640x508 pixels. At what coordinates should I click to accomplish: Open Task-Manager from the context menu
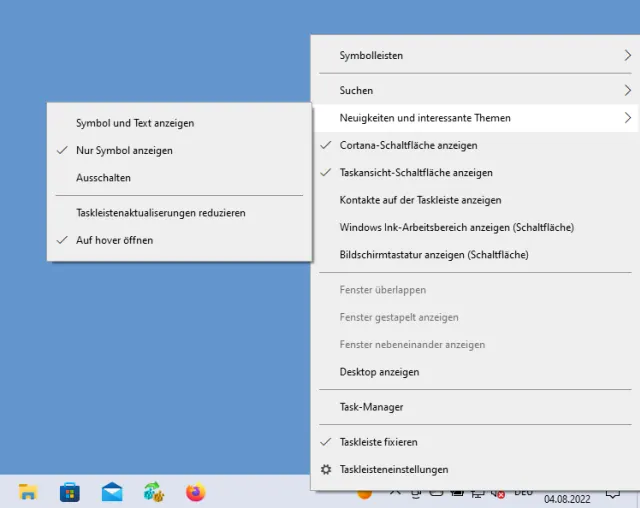pos(371,407)
